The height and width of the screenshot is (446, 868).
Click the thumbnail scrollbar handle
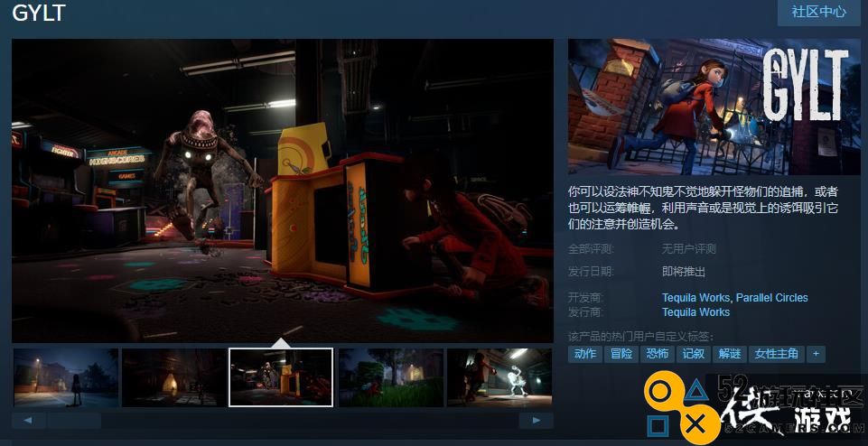(x=74, y=421)
